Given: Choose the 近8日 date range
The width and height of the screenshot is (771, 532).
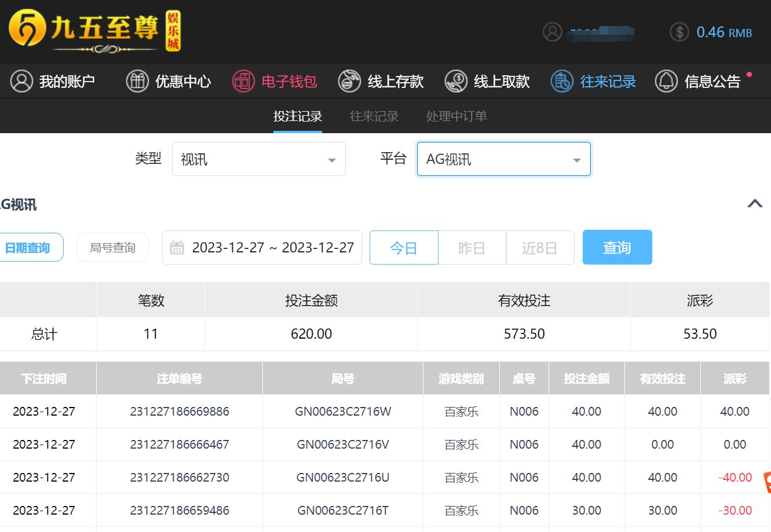Looking at the screenshot, I should point(540,248).
